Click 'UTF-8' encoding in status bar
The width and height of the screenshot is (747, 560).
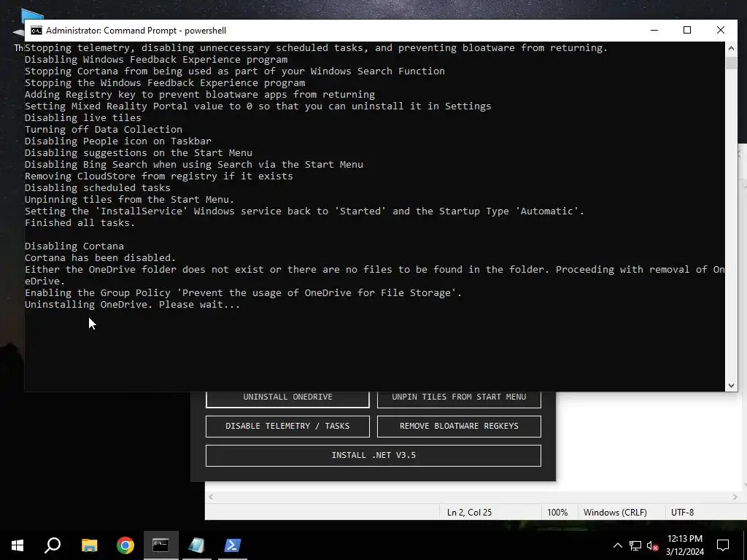pyautogui.click(x=682, y=513)
